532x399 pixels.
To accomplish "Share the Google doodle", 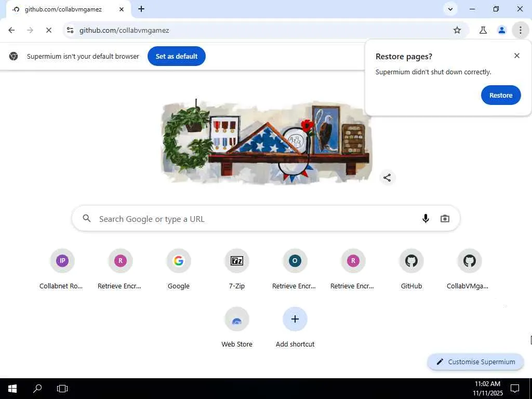I will 387,178.
